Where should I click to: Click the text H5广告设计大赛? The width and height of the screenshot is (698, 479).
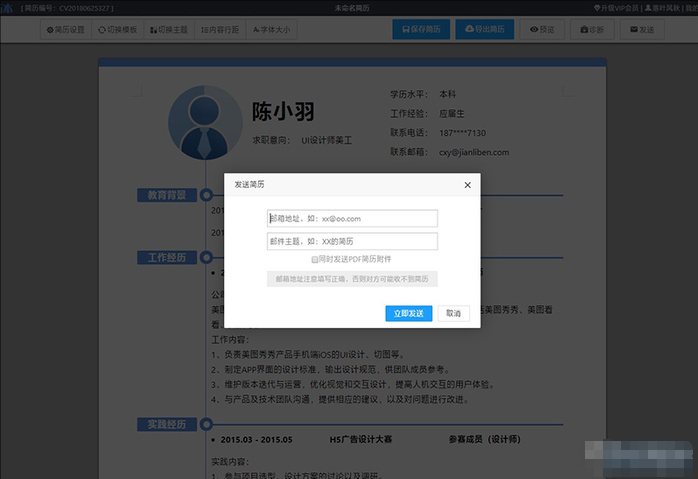click(361, 439)
